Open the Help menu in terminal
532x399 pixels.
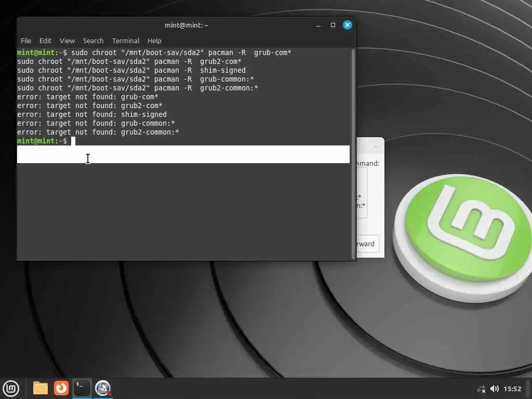point(154,41)
